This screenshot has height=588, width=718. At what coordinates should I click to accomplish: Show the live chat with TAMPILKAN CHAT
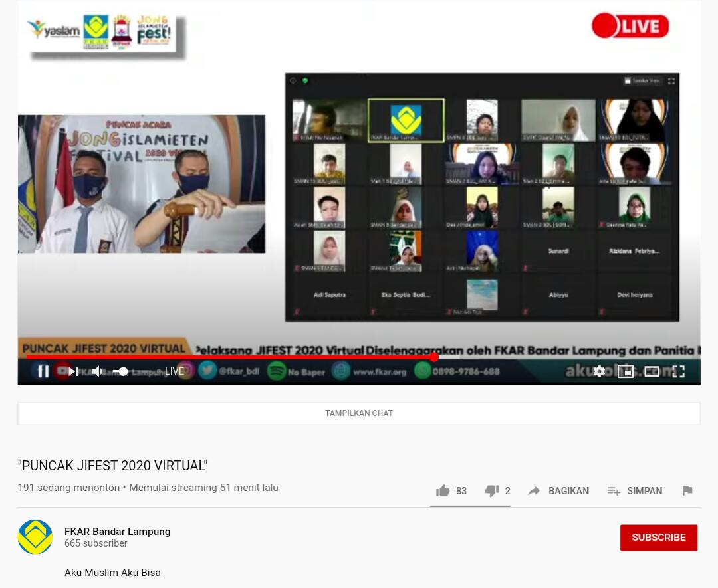(359, 413)
